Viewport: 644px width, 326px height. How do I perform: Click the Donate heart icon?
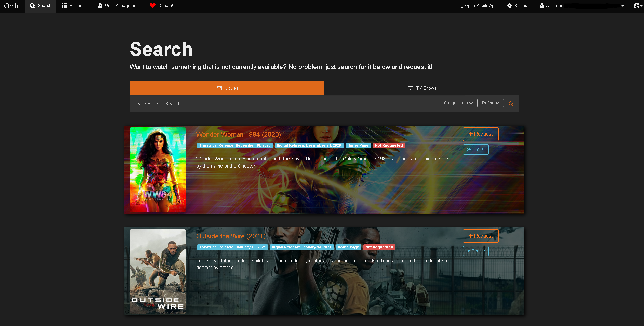pos(153,6)
